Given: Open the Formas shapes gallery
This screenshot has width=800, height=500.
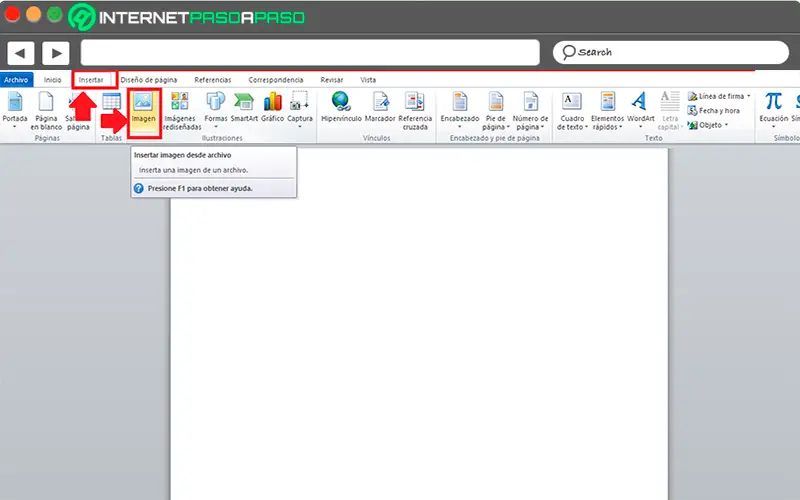Looking at the screenshot, I should 216,110.
